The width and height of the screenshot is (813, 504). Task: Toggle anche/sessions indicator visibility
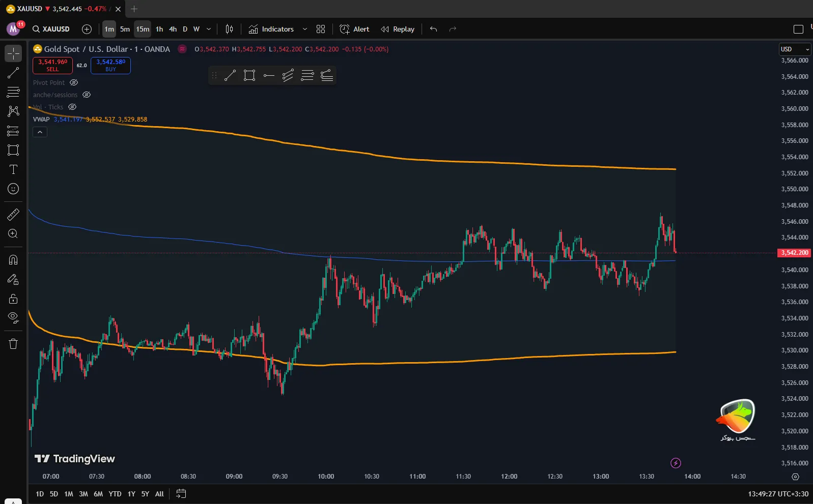(x=87, y=95)
